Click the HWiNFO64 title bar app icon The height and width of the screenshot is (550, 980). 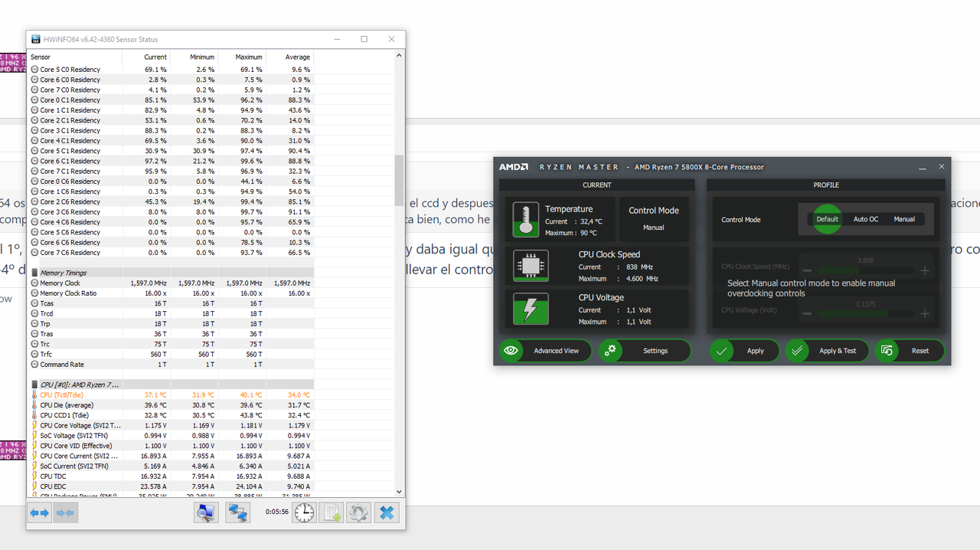[x=35, y=39]
